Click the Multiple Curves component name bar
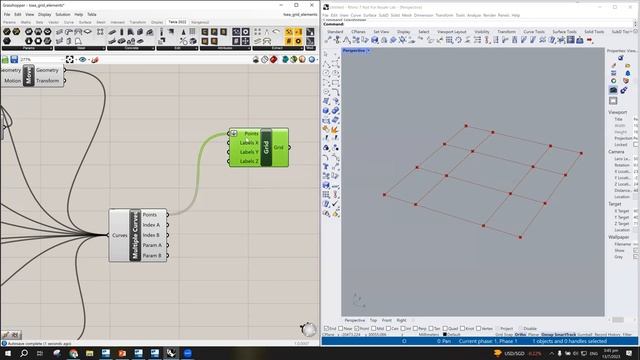Viewport: 640px width, 360px height. 135,235
